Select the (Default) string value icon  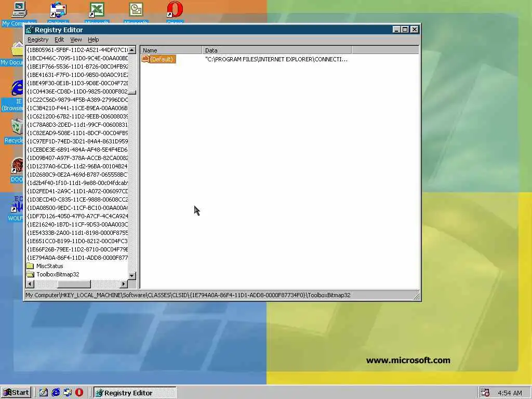click(145, 59)
